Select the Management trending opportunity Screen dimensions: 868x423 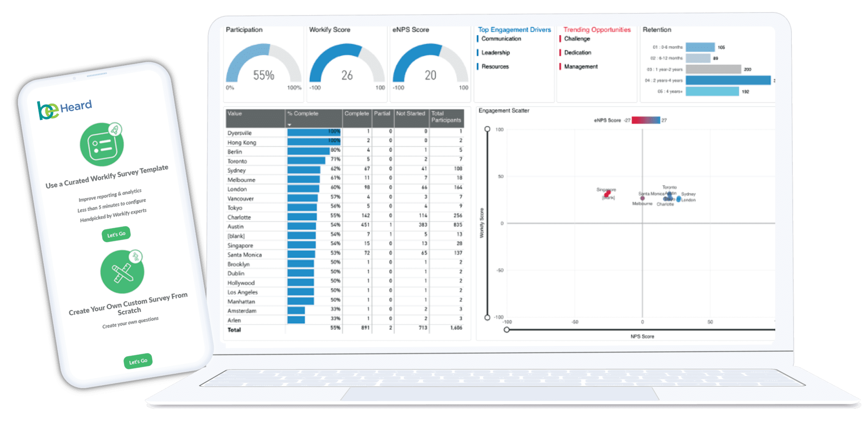coord(581,66)
